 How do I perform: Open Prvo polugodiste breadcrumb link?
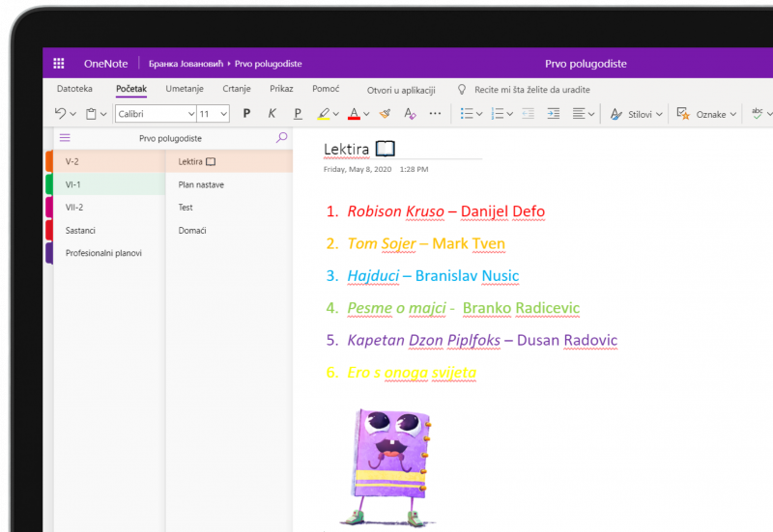[269, 64]
